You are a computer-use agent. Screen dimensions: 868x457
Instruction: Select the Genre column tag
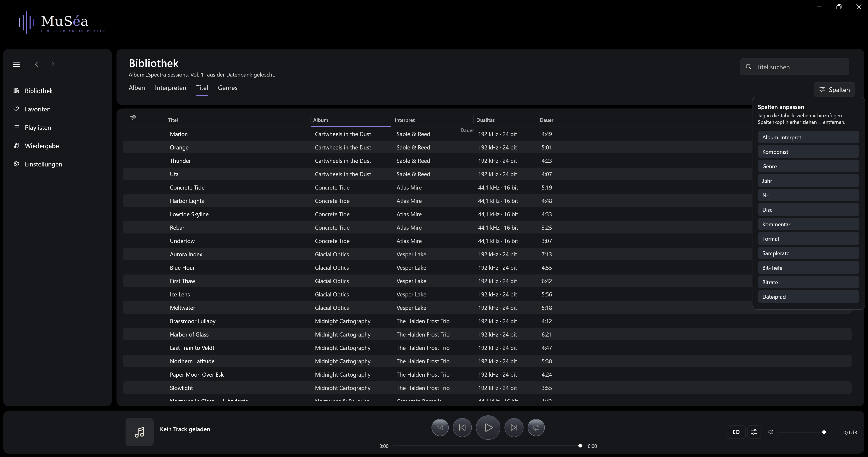[808, 166]
